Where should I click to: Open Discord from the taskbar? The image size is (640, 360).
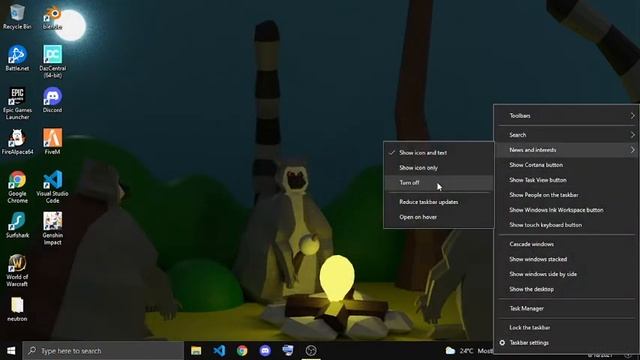[265, 351]
